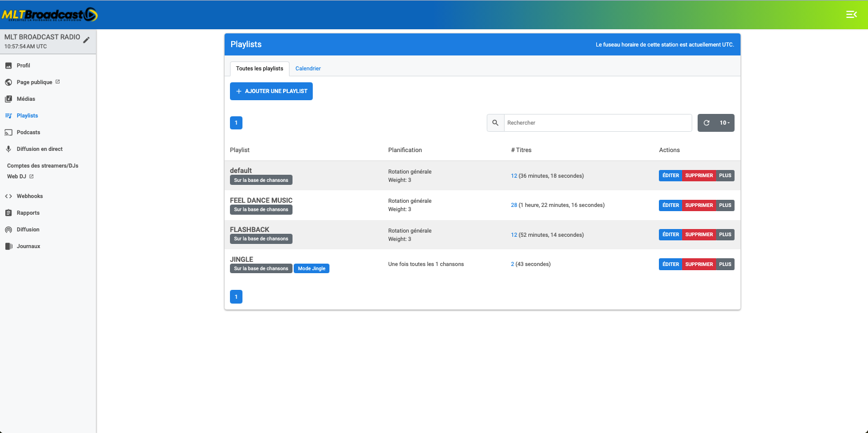Delete the FLASHBACK playlist with Supprimer

699,235
